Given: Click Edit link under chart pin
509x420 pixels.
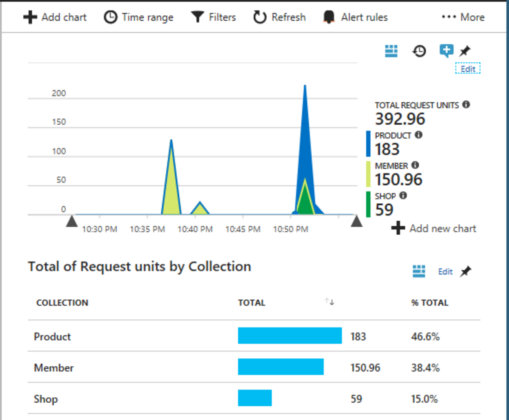Looking at the screenshot, I should coord(467,69).
